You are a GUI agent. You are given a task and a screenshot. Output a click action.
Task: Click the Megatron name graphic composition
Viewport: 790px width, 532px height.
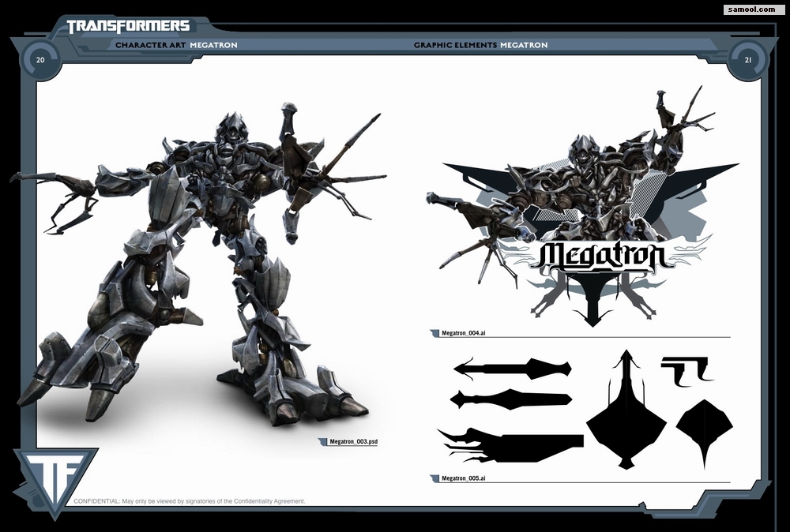pos(582,206)
